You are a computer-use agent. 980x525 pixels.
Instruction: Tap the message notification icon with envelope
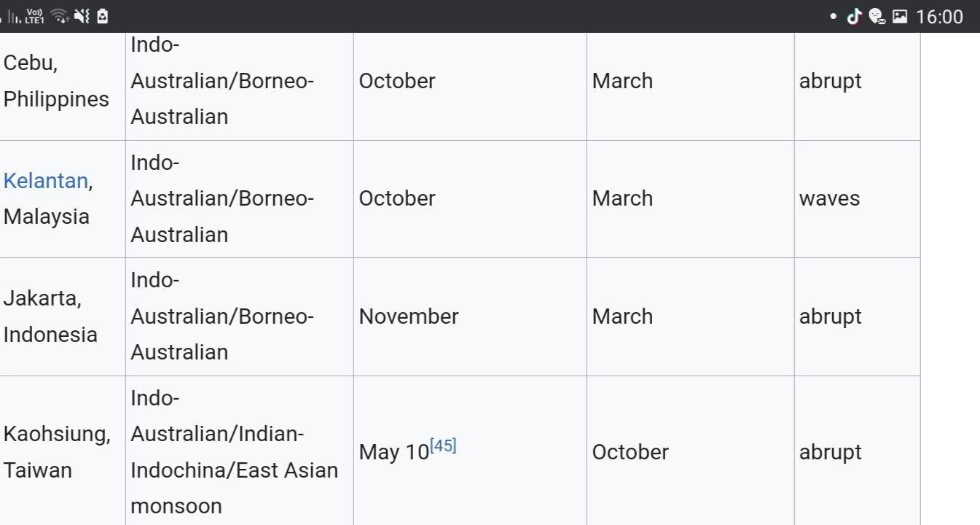pos(877,16)
